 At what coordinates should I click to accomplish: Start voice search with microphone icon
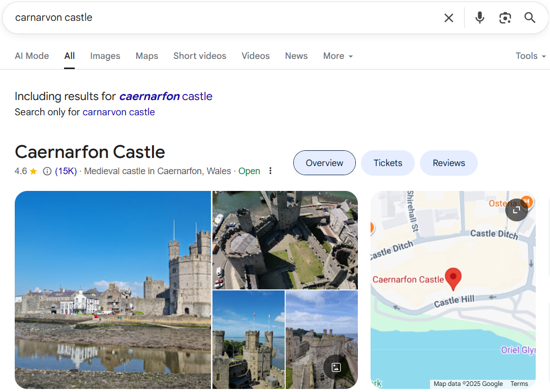[x=479, y=18]
